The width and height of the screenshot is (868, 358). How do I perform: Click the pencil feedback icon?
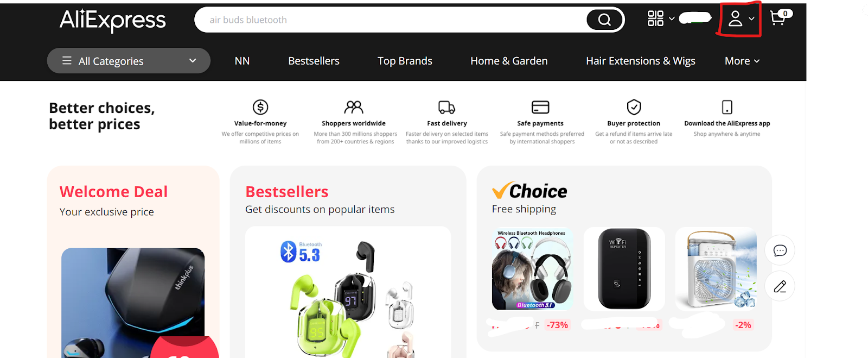point(780,286)
